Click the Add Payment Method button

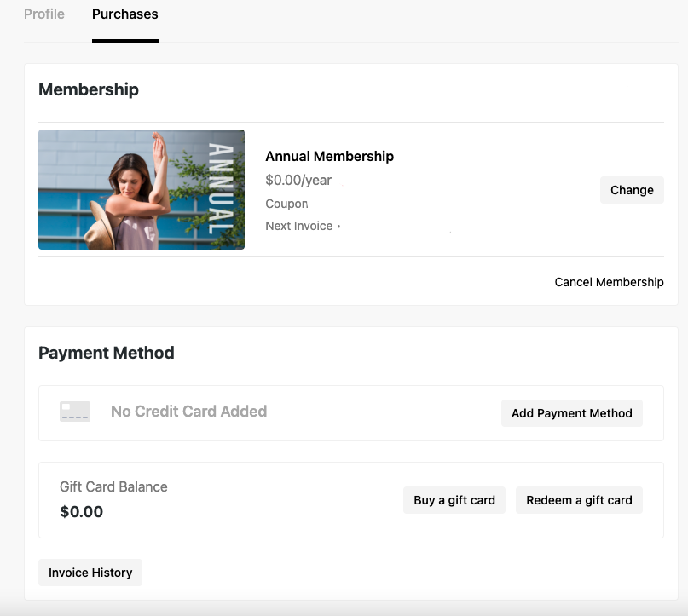(572, 413)
